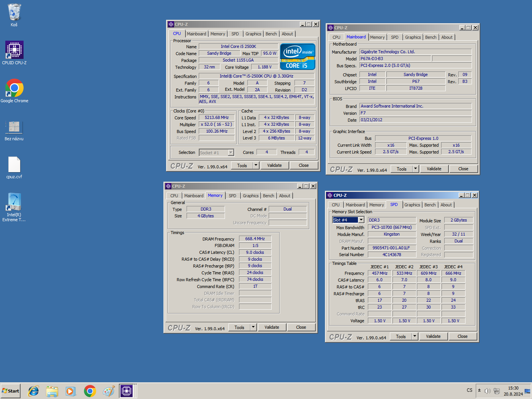Image resolution: width=532 pixels, height=399 pixels.
Task: Click Validate in the Memory window
Action: click(x=272, y=327)
